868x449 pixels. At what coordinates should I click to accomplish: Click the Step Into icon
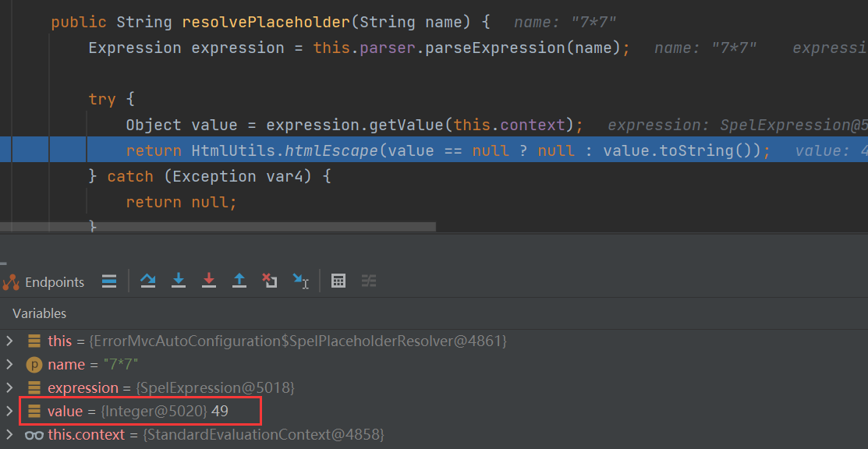[179, 281]
